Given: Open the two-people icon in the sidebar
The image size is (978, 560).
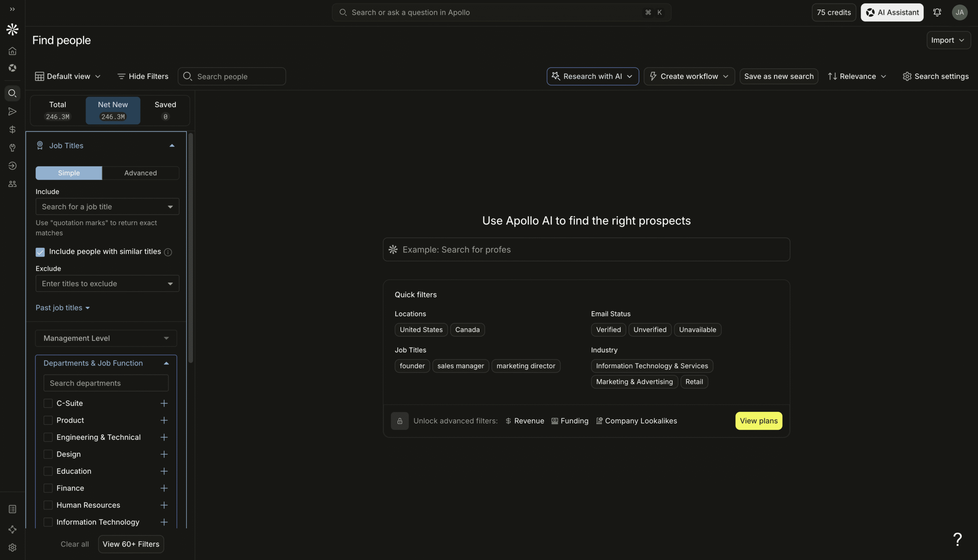Looking at the screenshot, I should tap(12, 184).
